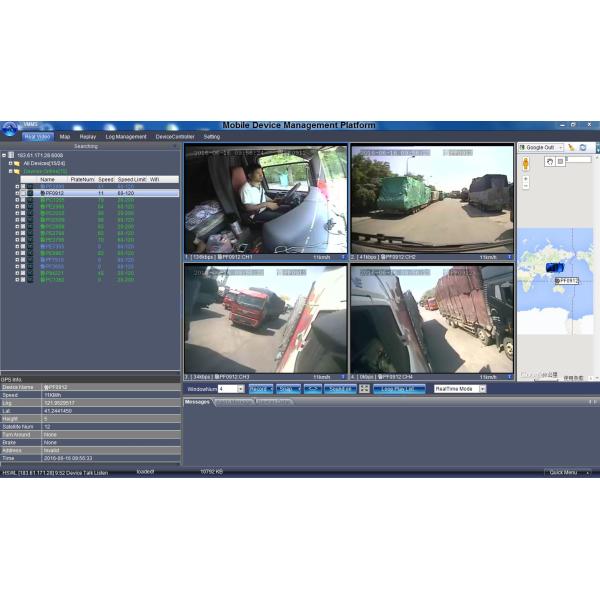Select the hand pan map tool
This screenshot has width=600, height=600.
pos(550,161)
